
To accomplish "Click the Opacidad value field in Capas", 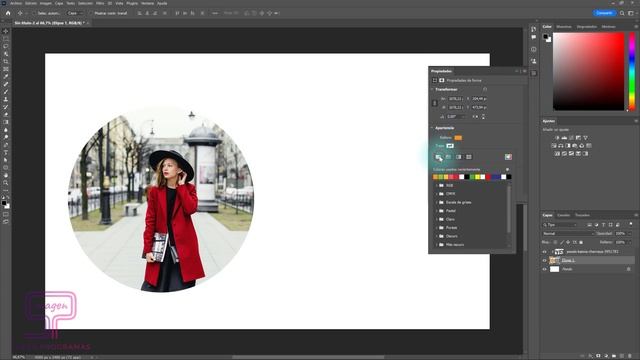I will click(621, 234).
